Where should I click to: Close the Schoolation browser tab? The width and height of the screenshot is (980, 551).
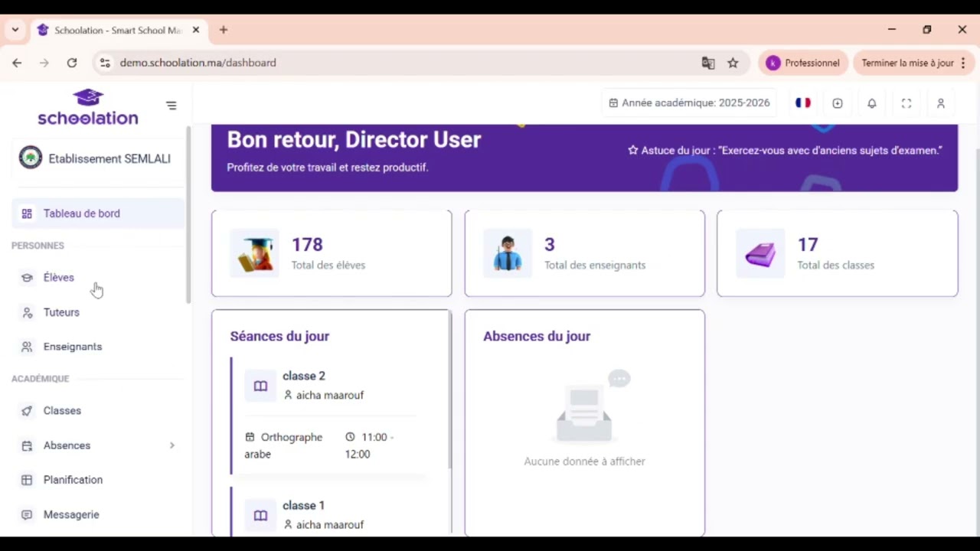(195, 30)
